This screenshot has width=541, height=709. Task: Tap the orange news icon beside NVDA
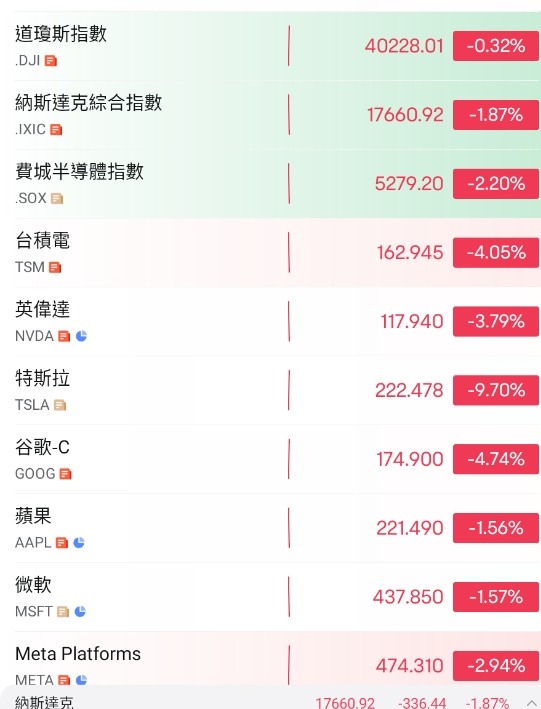click(64, 336)
